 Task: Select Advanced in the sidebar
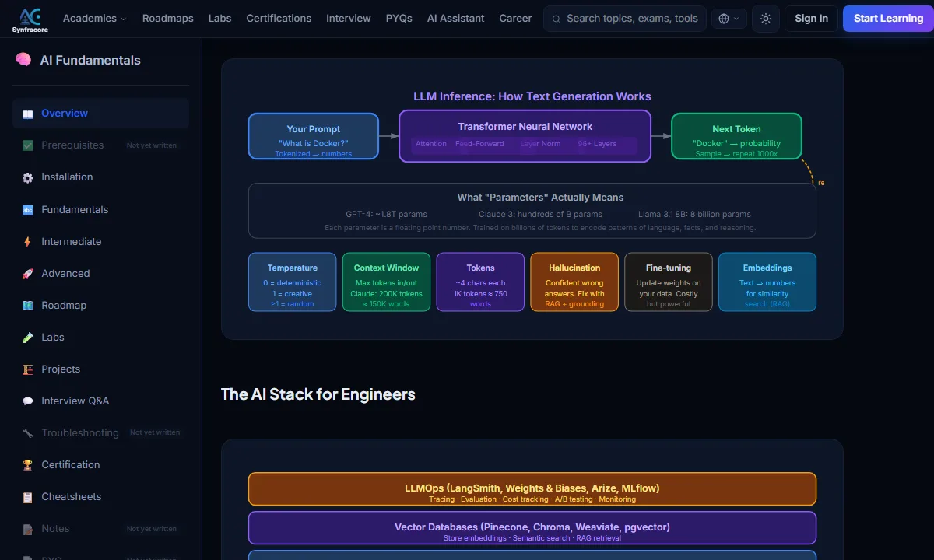[x=100, y=274]
